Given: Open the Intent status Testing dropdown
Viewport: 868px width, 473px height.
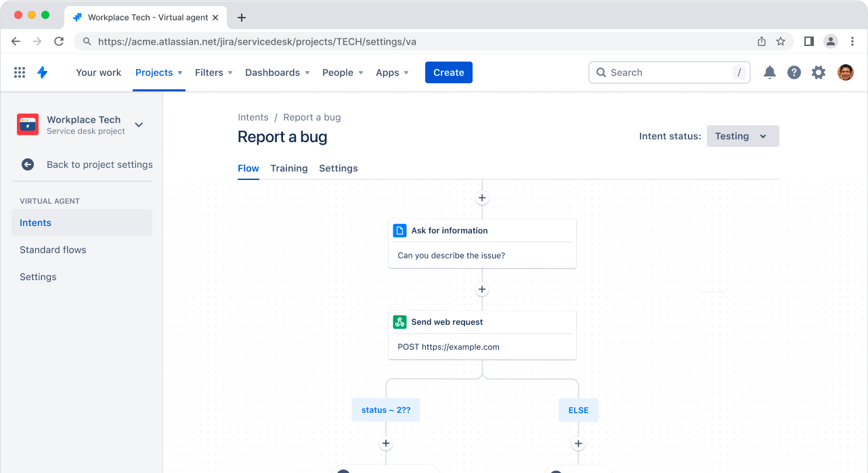Looking at the screenshot, I should click(742, 135).
